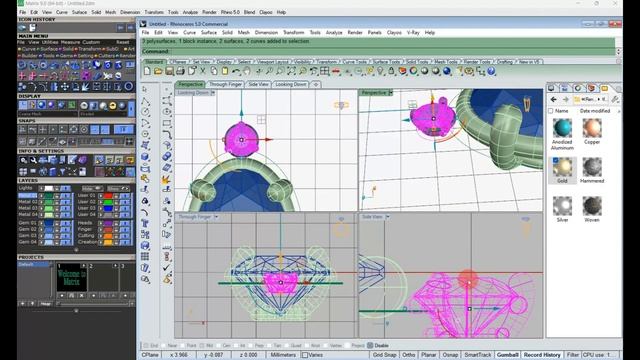Select the Polyline tool in side toolbar

click(x=145, y=101)
